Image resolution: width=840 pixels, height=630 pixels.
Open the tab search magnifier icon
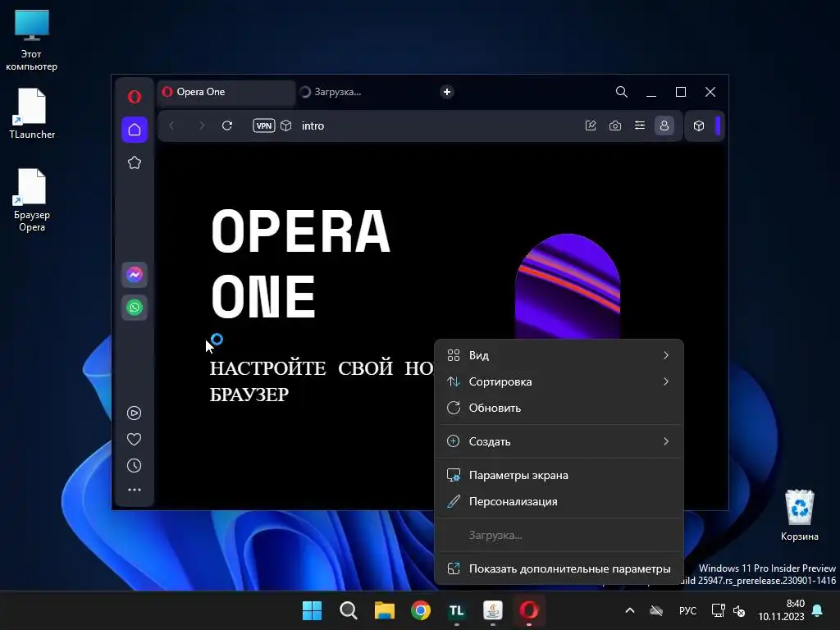[x=622, y=92]
